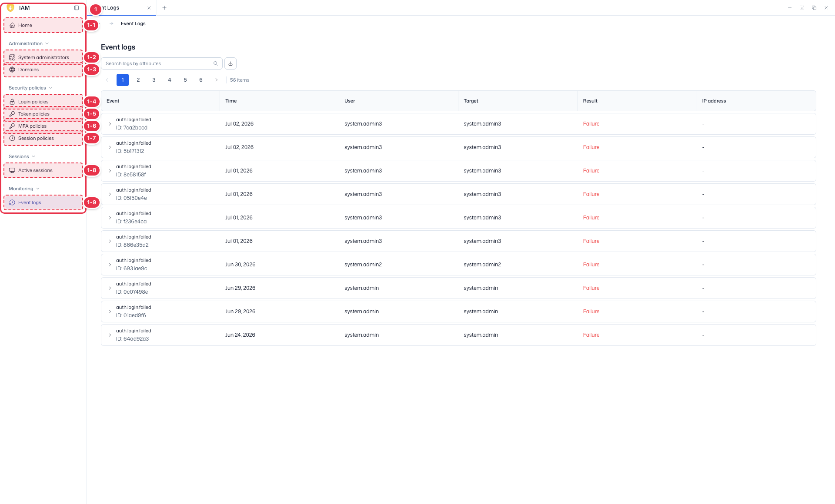Expand log row ID 64ad92a3
835x504 pixels.
[110, 335]
